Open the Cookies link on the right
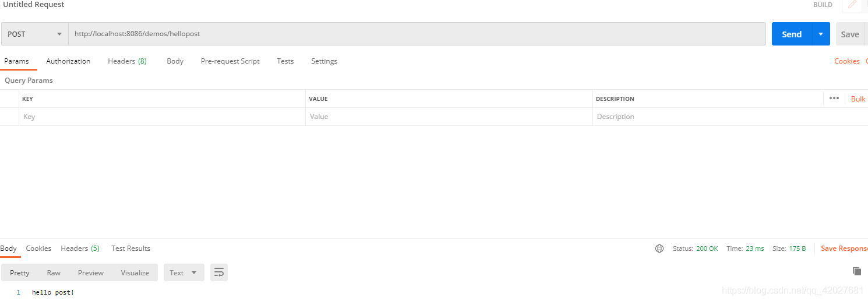The height and width of the screenshot is (301, 868). (847, 61)
